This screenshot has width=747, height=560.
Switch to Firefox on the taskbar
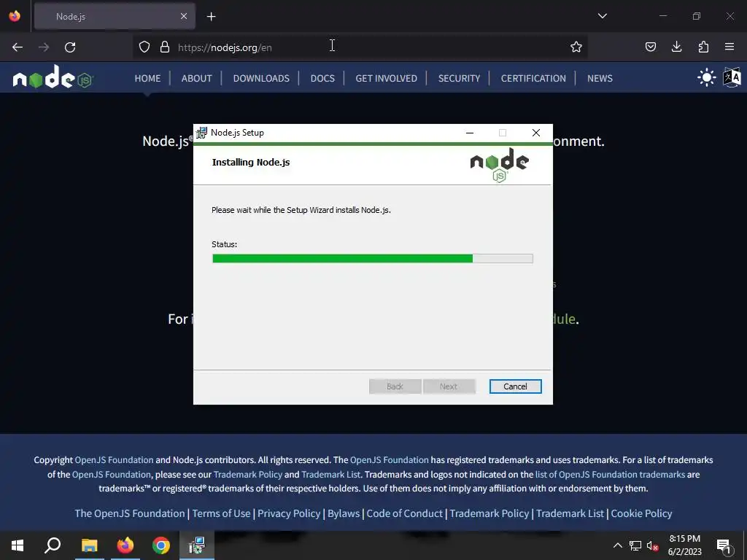(x=125, y=545)
